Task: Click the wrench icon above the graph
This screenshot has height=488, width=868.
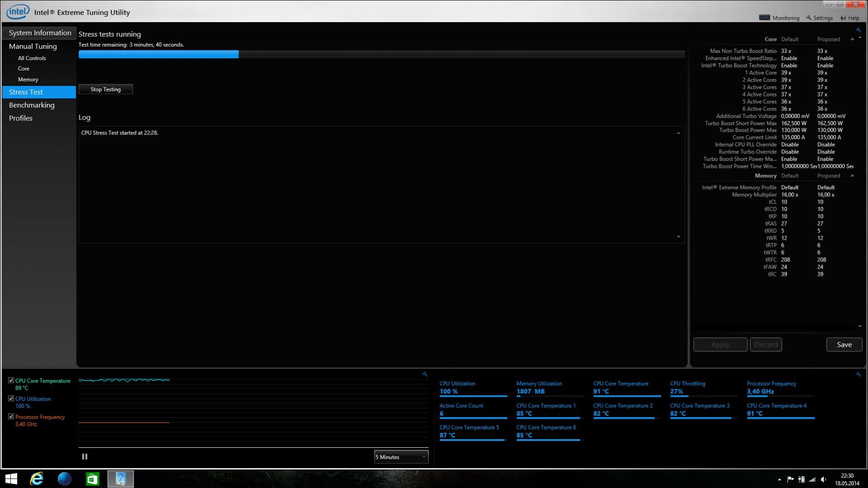Action: (x=424, y=374)
